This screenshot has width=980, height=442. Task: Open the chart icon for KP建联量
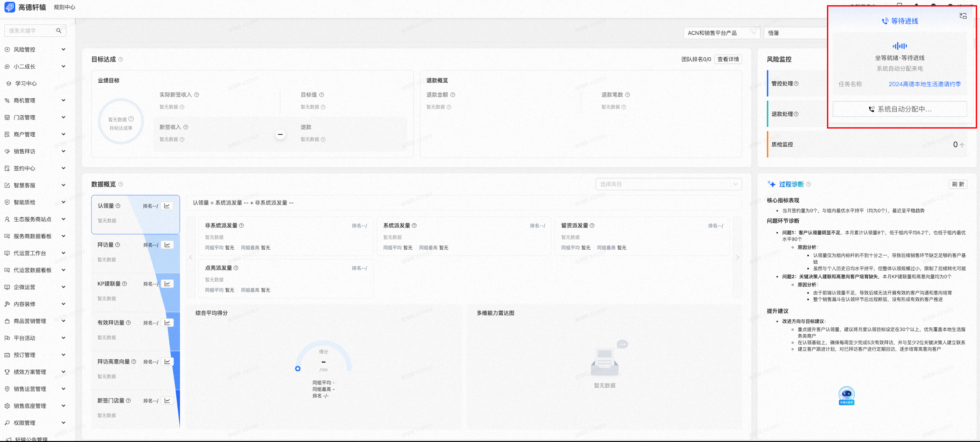[x=167, y=284]
